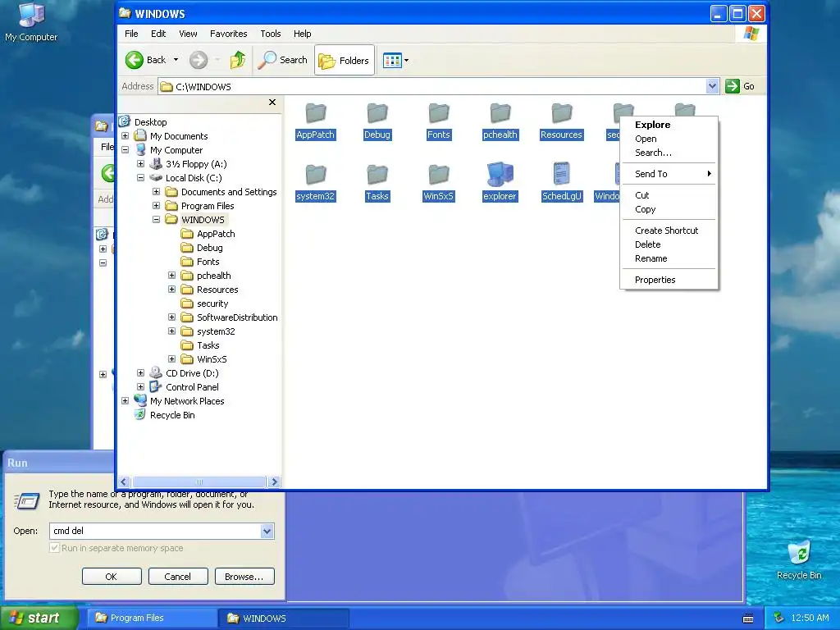Close the Folders pane with X
Viewport: 840px width, 630px height.
(272, 103)
